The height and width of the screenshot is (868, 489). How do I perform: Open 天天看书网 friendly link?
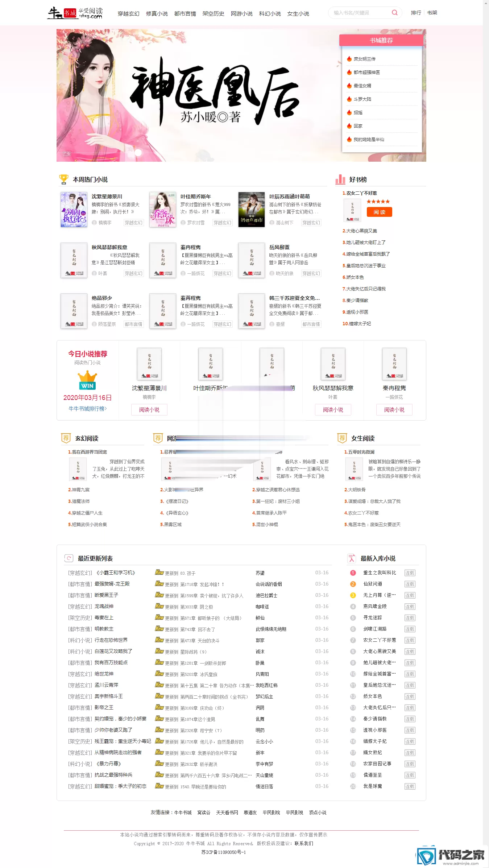(x=227, y=813)
